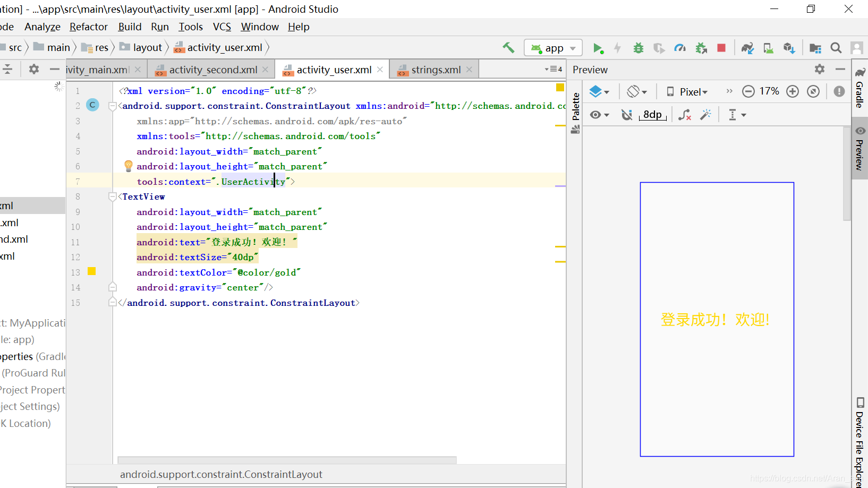Open the Gradle tool window
Screen dimensions: 868x488
pyautogui.click(x=860, y=88)
